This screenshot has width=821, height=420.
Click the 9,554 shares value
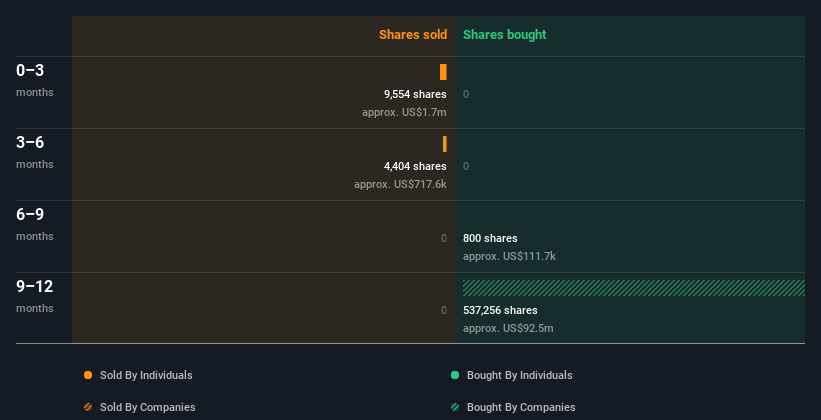tap(415, 94)
